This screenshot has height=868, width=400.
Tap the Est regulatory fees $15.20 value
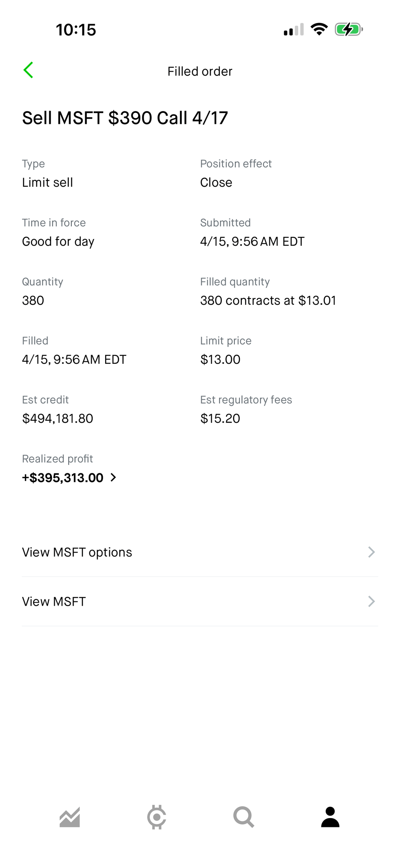(220, 418)
